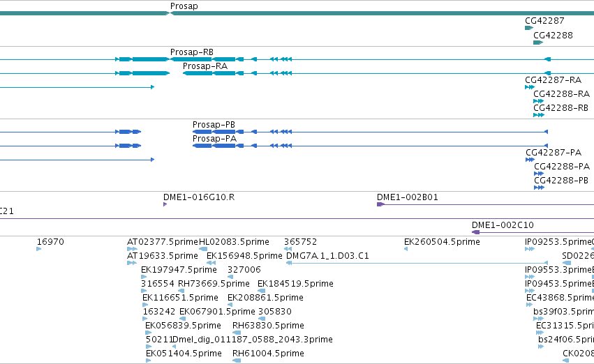Click the long alignment line under DMG7A.1_1.D03.C1
This screenshot has width=594, height=364.
tap(417, 263)
